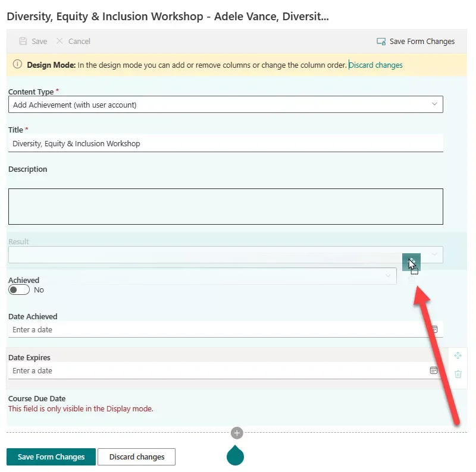Expand the Content Type dropdown
Viewport: 476px width, 472px height.
coord(434,105)
